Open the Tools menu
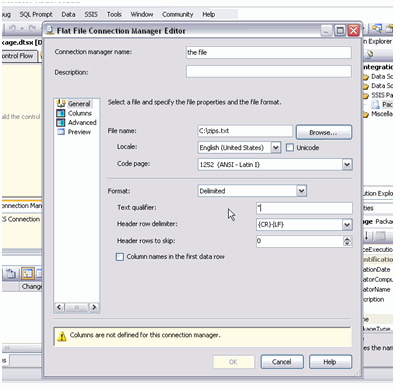Image resolution: width=395 pixels, height=389 pixels. click(114, 14)
